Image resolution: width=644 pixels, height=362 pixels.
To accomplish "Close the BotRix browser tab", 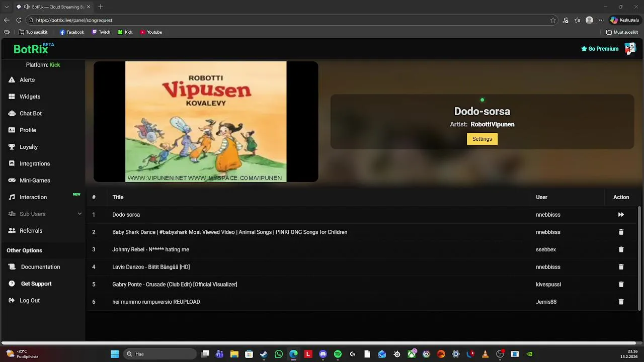I will click(x=89, y=7).
